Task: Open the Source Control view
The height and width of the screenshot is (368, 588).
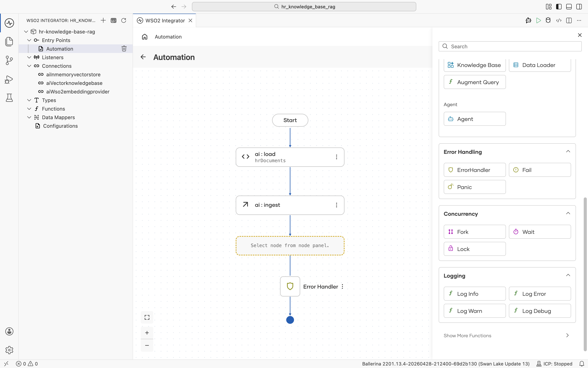Action: 9,60
